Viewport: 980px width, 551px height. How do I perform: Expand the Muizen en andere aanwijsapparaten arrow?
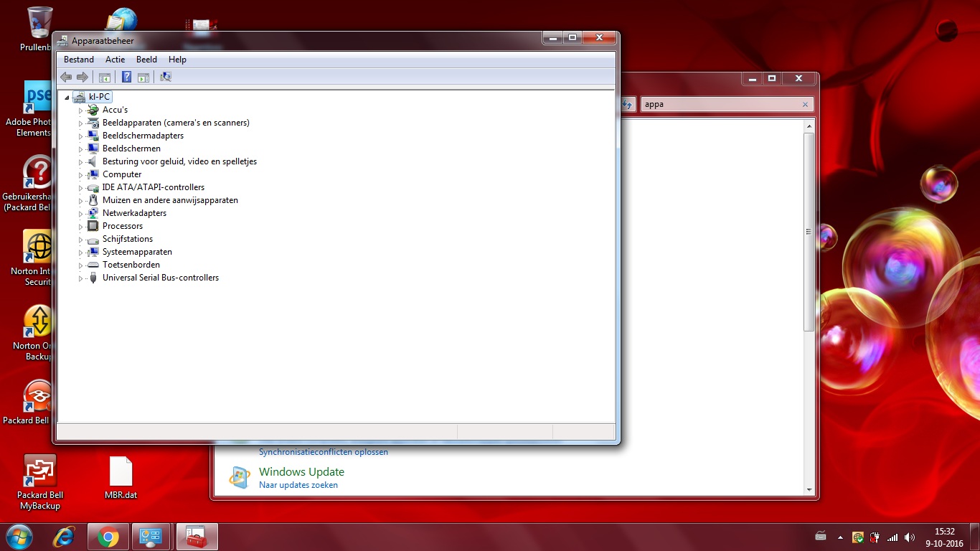(x=80, y=201)
